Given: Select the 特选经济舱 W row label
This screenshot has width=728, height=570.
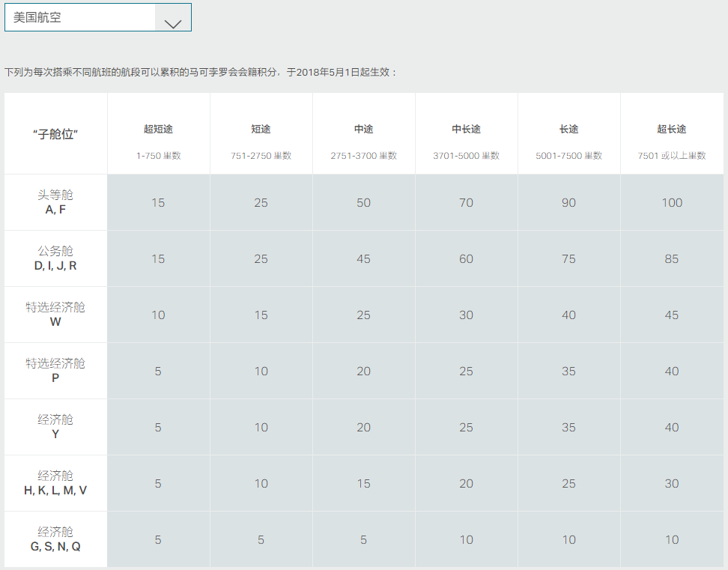Looking at the screenshot, I should (x=55, y=315).
